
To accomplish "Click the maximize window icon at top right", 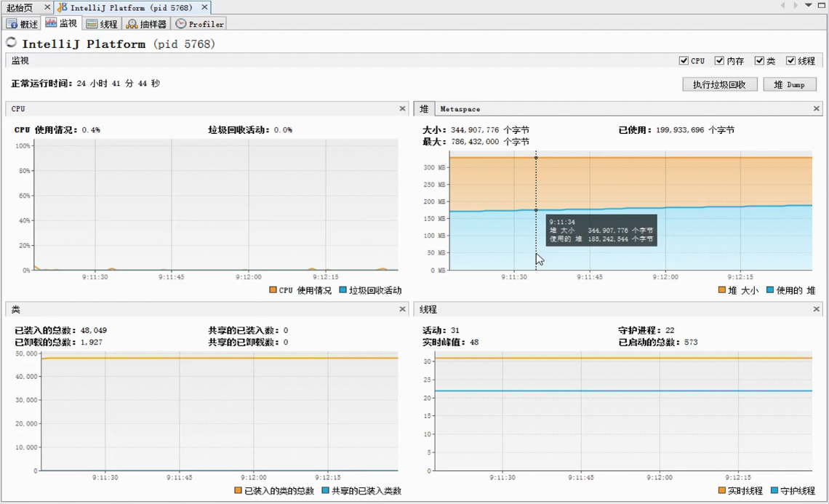I will (x=822, y=5).
